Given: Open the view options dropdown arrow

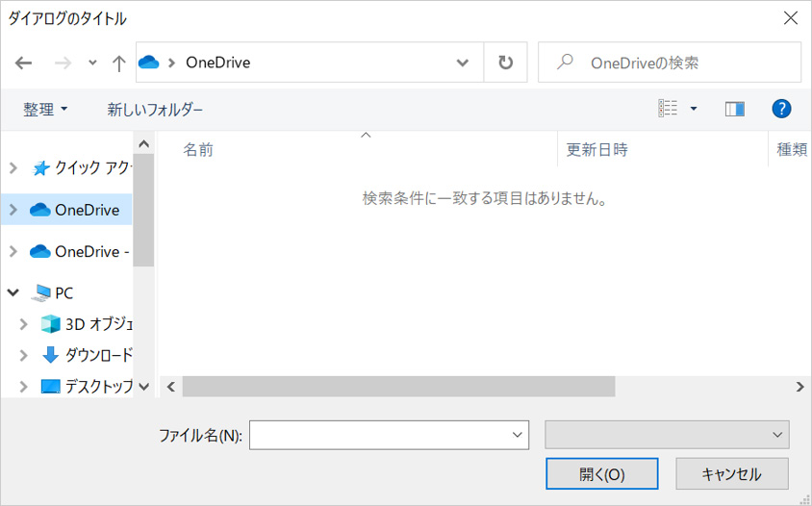Looking at the screenshot, I should [694, 109].
